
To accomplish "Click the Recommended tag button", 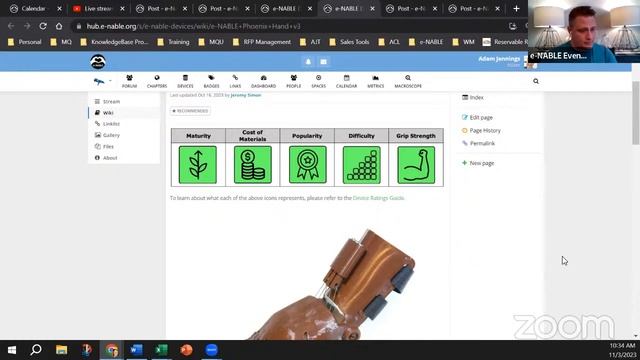I will pos(190,111).
